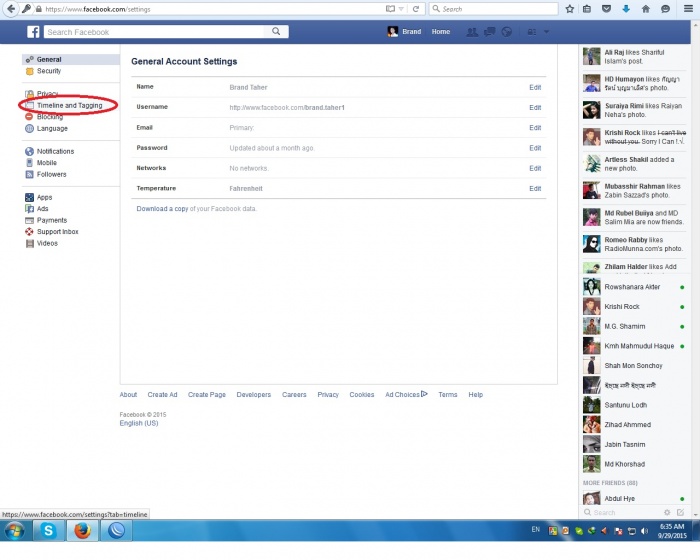The height and width of the screenshot is (560, 700).
Task: Edit the Networks setting
Action: 535,168
